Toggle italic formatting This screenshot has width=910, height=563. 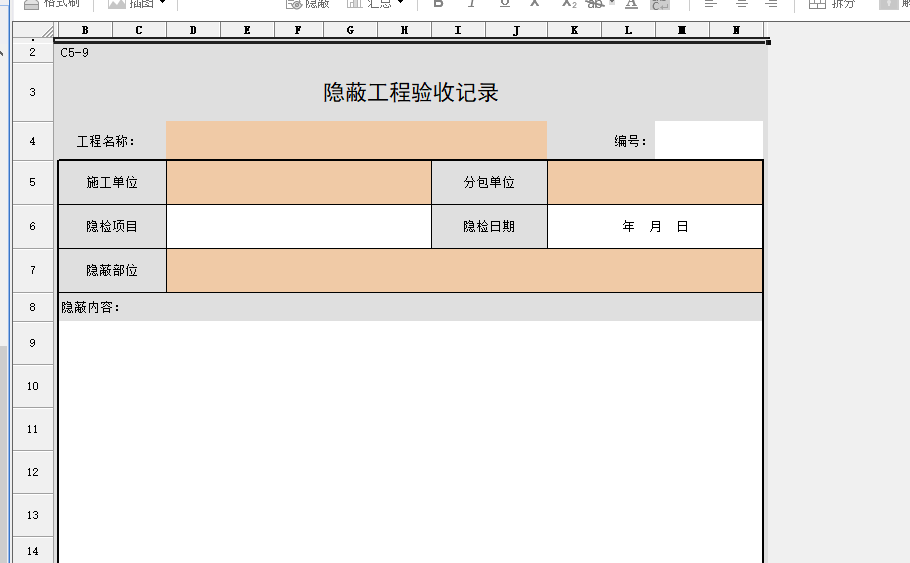point(471,4)
